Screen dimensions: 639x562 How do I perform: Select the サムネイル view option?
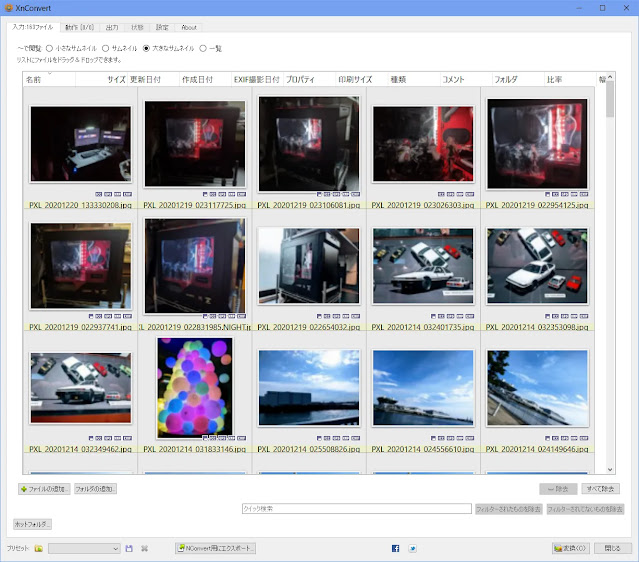click(106, 48)
